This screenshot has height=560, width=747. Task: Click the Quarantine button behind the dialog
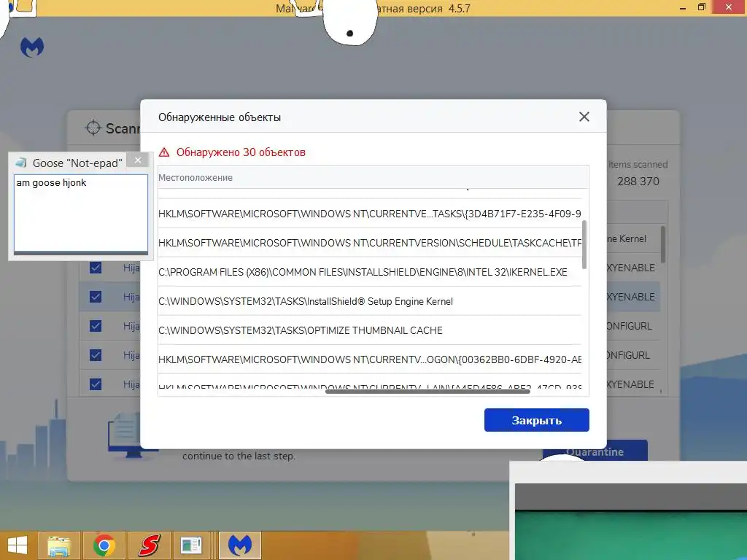tap(595, 451)
